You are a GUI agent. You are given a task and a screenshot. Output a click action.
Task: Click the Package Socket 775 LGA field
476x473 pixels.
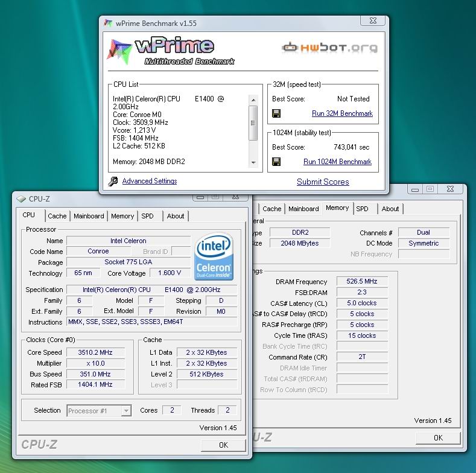129,262
